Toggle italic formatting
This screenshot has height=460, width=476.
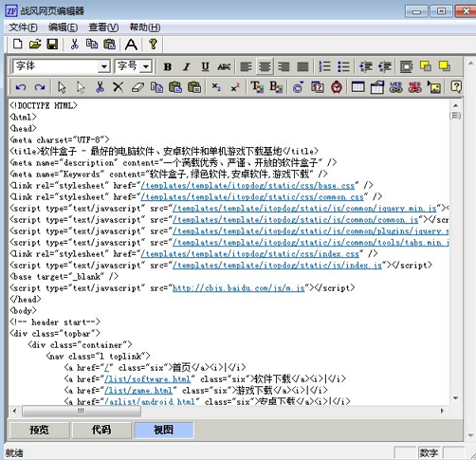click(x=187, y=66)
